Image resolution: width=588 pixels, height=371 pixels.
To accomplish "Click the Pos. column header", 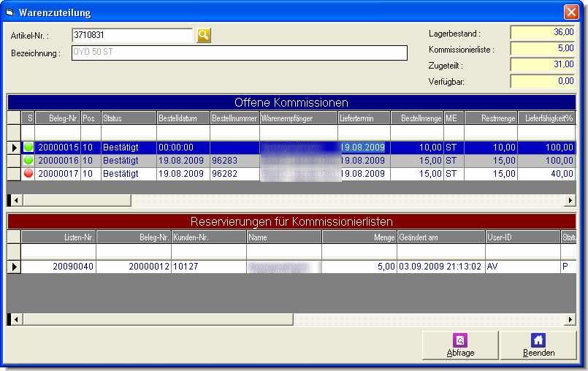I will point(91,118).
